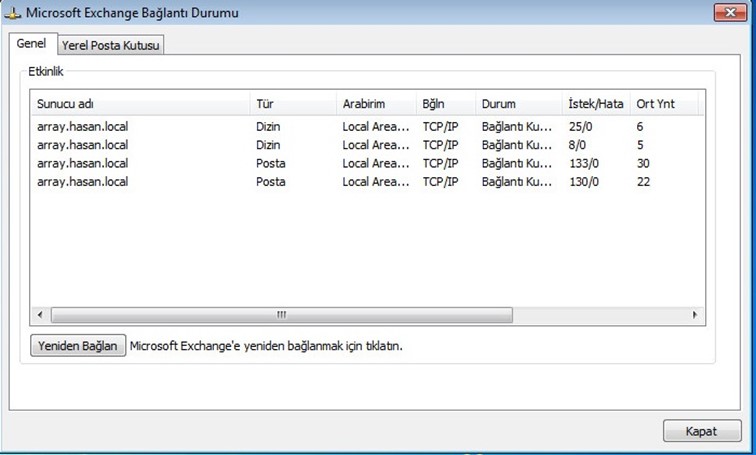This screenshot has width=756, height=455.
Task: Click the Exchange icon in title bar
Action: coord(13,13)
